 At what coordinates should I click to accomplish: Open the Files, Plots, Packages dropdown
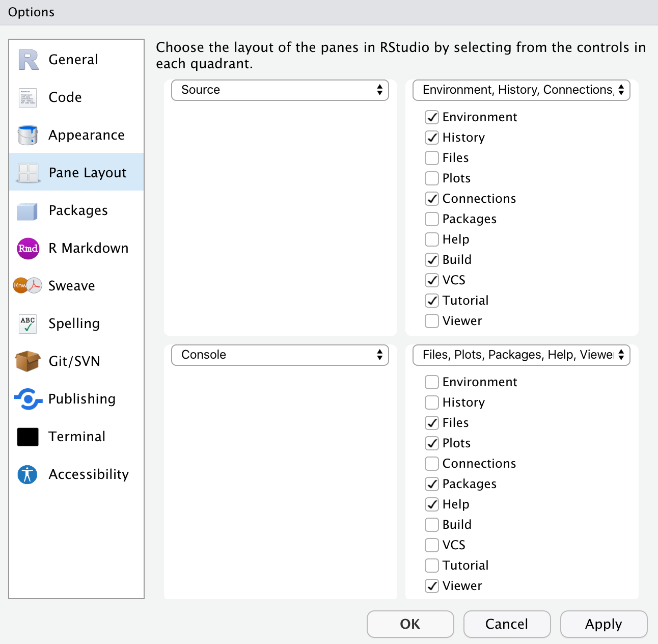coord(522,355)
